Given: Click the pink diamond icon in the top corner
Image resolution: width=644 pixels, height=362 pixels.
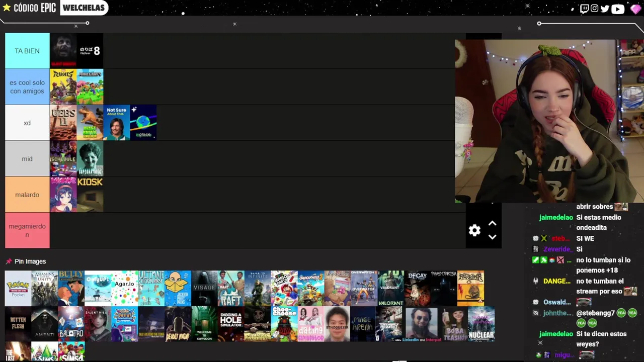Looking at the screenshot, I should tap(635, 9).
